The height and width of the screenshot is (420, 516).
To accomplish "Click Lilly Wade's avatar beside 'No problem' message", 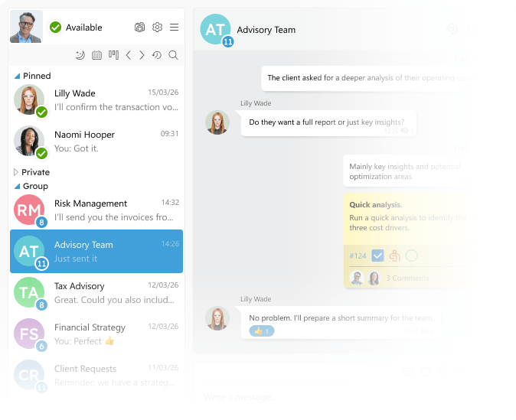I will (x=217, y=318).
